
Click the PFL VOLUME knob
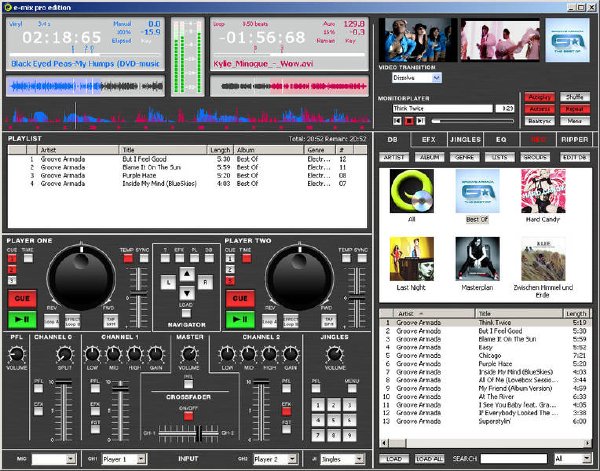[16, 354]
